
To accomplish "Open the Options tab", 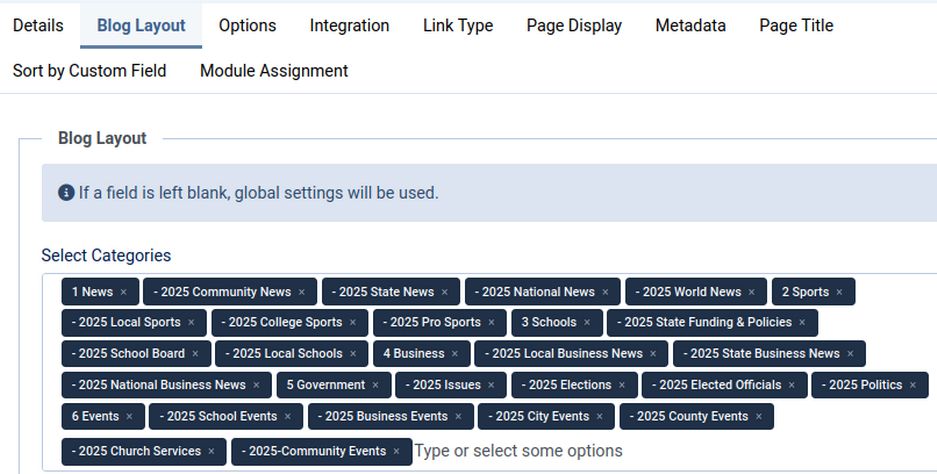I will 247,26.
